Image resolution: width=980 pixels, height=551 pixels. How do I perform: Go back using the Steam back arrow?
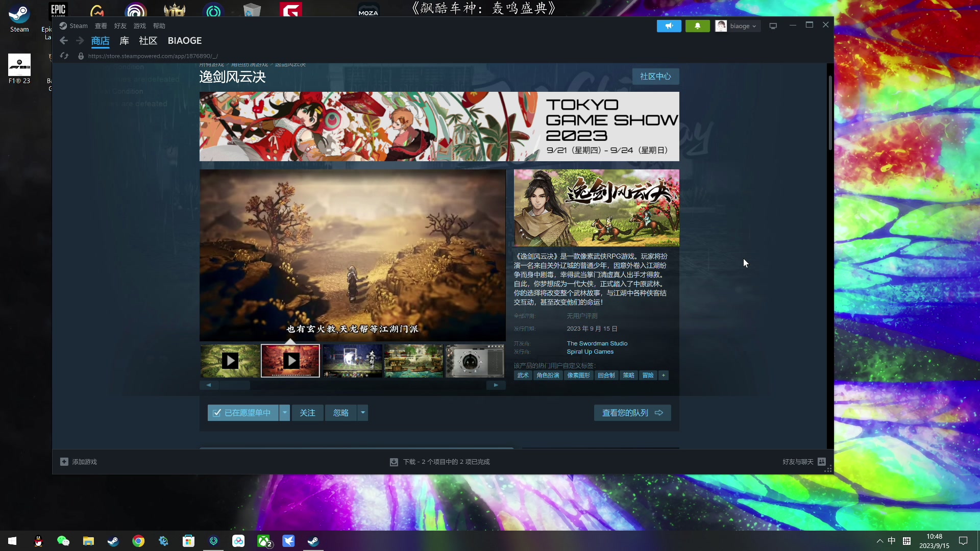(64, 41)
